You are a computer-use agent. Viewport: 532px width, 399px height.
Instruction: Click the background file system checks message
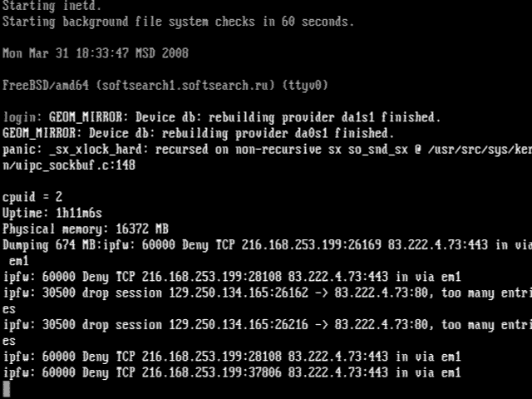[x=178, y=22]
